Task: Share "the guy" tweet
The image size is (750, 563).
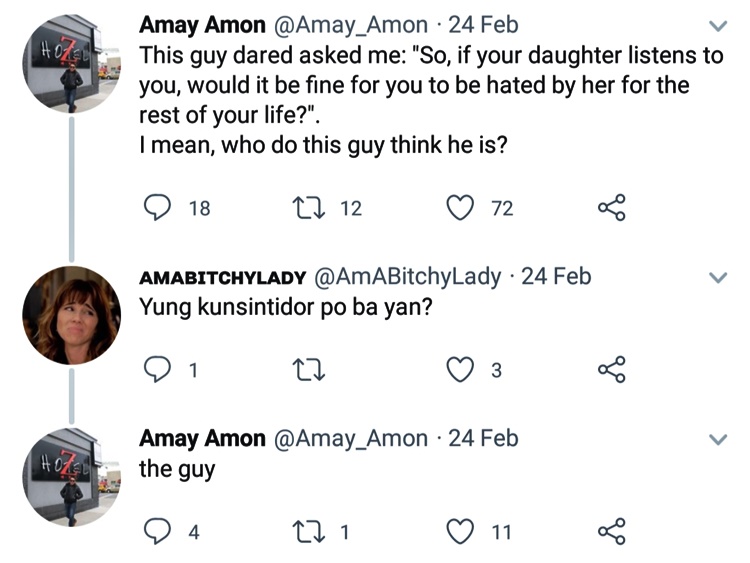Action: point(610,532)
